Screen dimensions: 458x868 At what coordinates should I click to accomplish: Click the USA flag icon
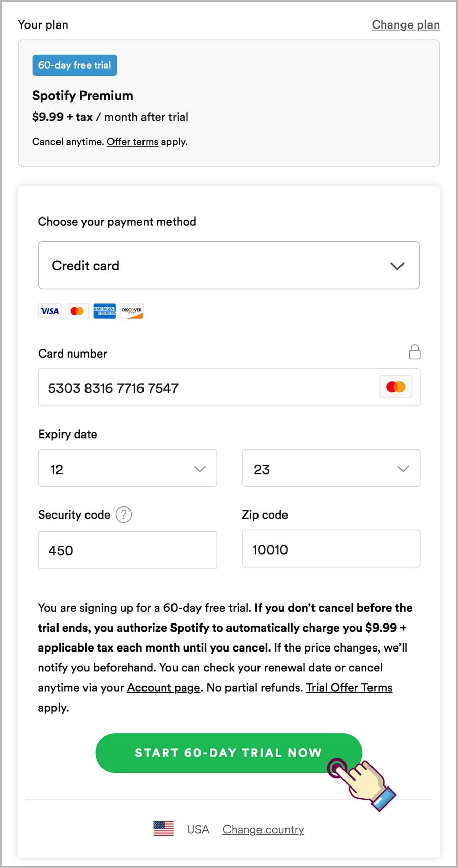click(163, 829)
